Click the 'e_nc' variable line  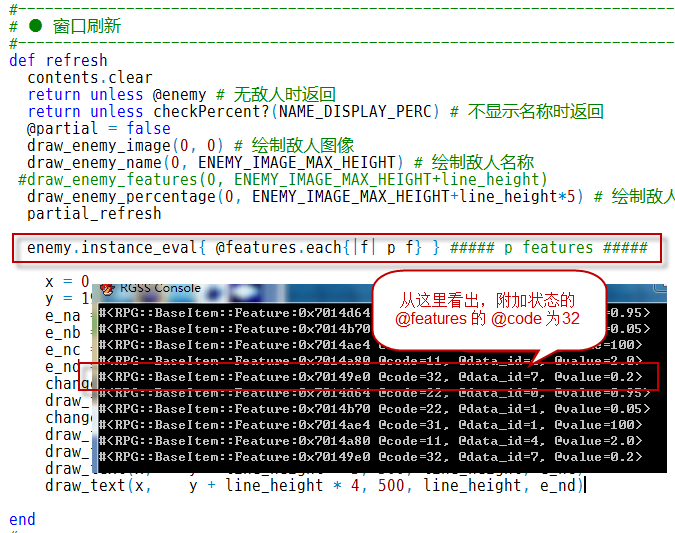tap(63, 350)
